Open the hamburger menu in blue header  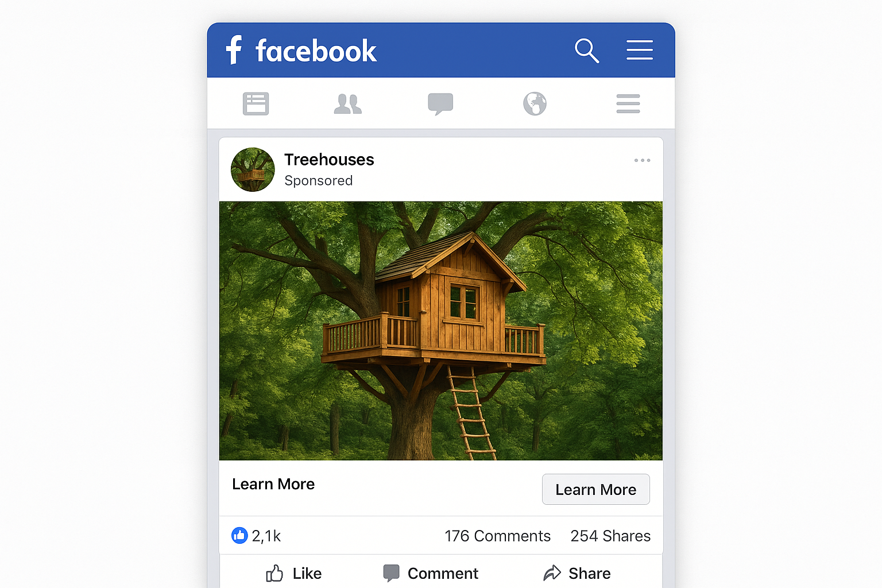coord(640,50)
